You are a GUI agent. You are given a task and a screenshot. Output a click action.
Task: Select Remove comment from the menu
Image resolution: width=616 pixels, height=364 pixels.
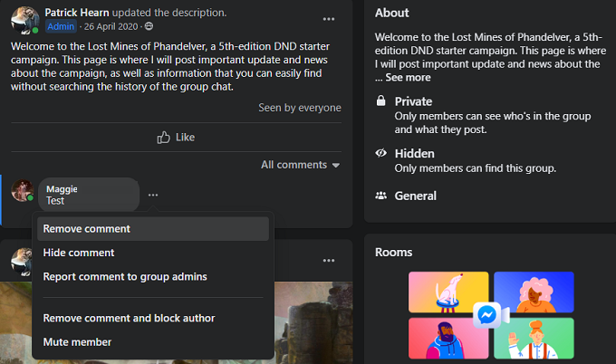pos(87,229)
